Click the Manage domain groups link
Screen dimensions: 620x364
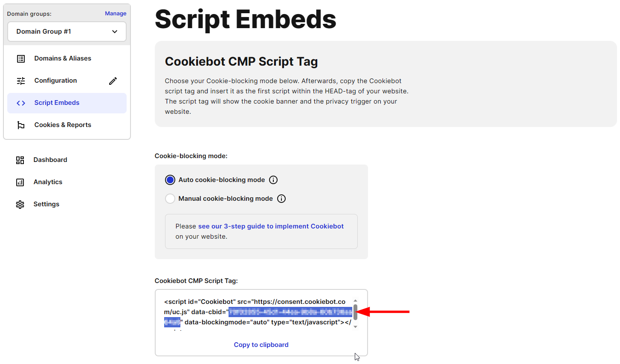tap(116, 14)
